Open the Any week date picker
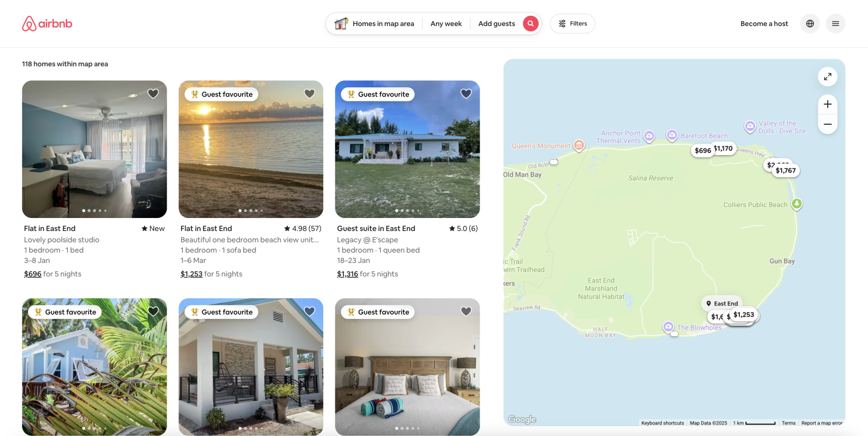 (x=446, y=23)
